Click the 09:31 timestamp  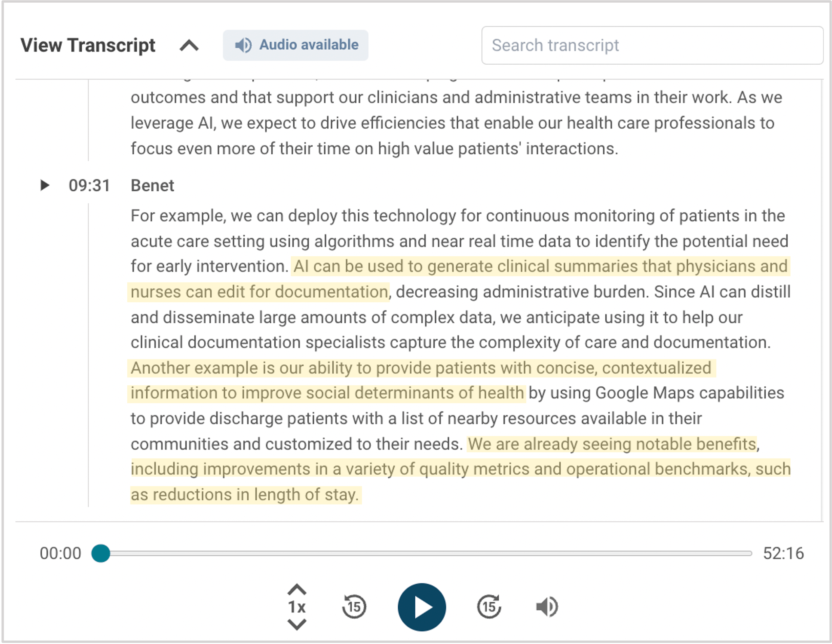[89, 186]
